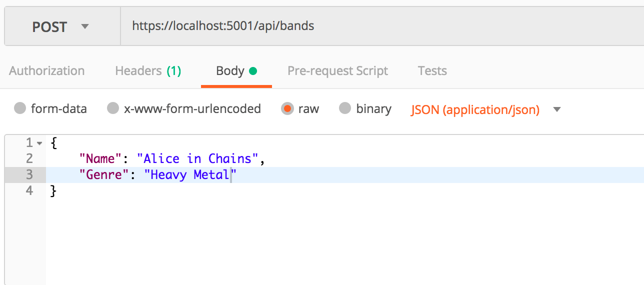The image size is (644, 285).
Task: Select the raw radio button
Action: click(x=287, y=108)
